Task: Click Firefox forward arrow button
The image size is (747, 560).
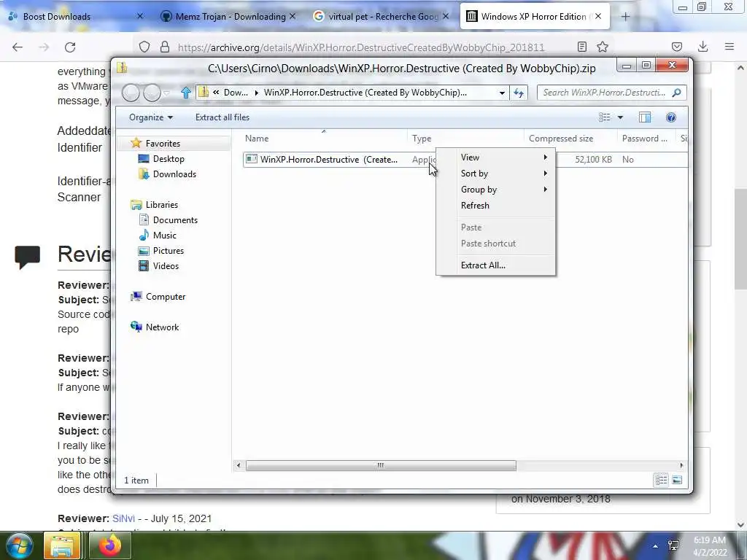Action: (44, 47)
